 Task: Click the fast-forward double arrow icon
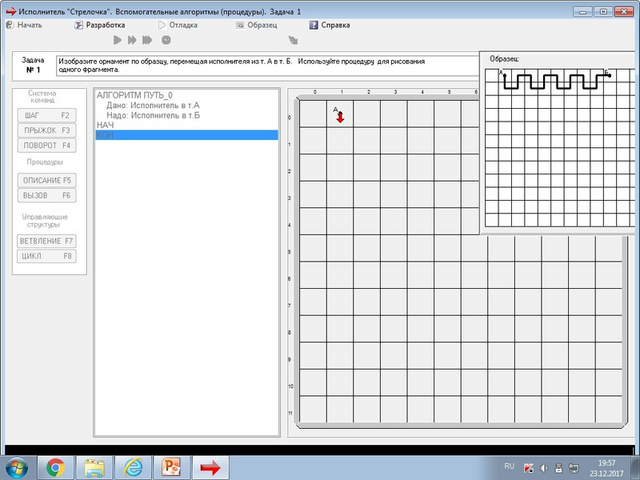click(x=132, y=40)
